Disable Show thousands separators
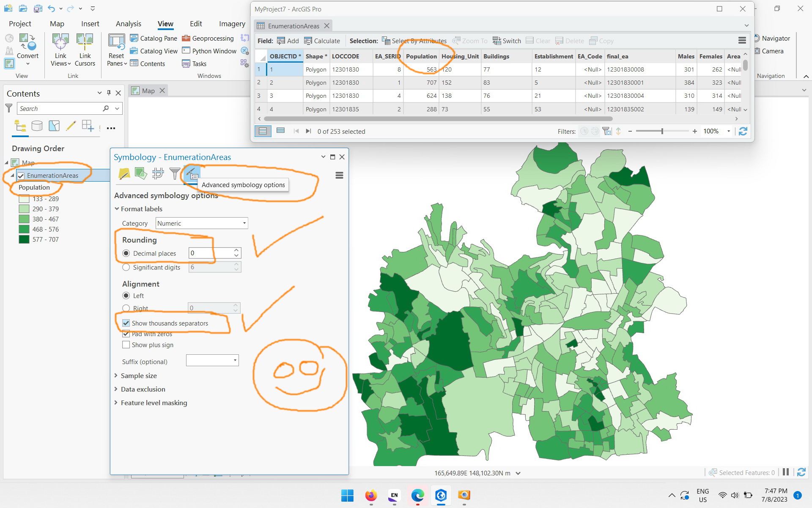This screenshot has width=812, height=508. [126, 323]
